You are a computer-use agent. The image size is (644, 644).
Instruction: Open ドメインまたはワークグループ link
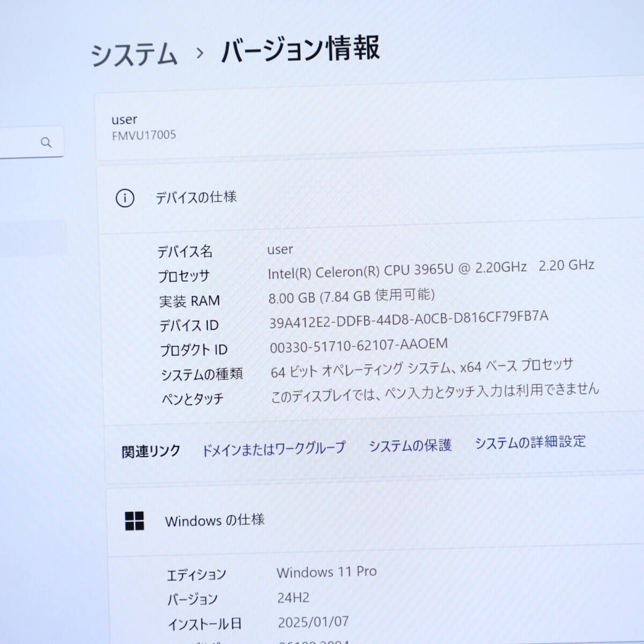273,449
